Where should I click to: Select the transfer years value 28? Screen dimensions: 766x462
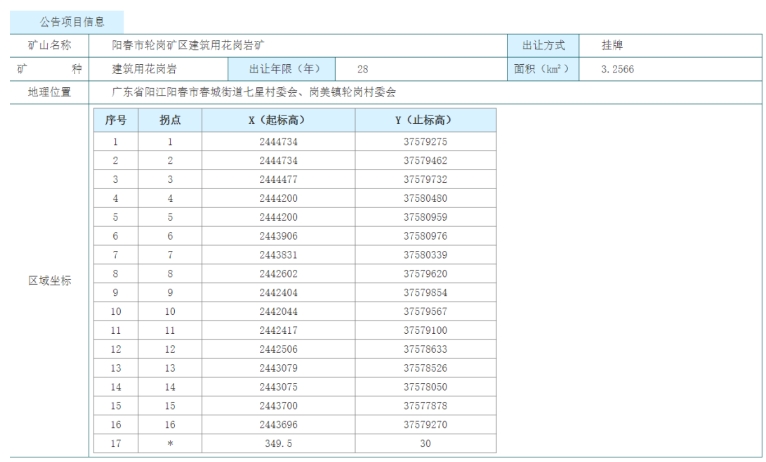tap(362, 69)
